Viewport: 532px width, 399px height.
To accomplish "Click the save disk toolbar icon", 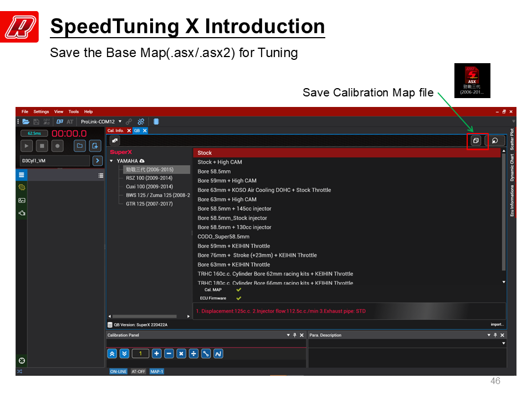I will point(37,121).
